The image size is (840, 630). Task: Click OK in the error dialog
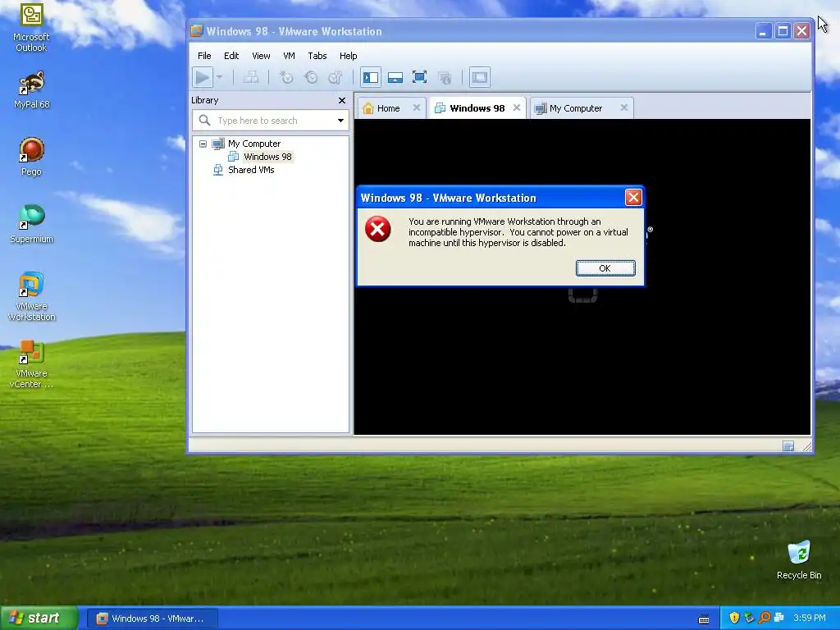(605, 268)
